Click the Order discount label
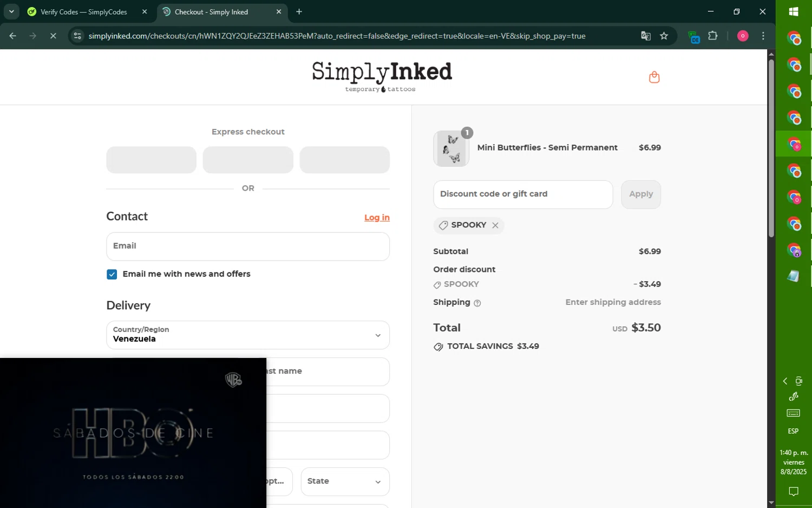The height and width of the screenshot is (508, 812). pos(464,270)
